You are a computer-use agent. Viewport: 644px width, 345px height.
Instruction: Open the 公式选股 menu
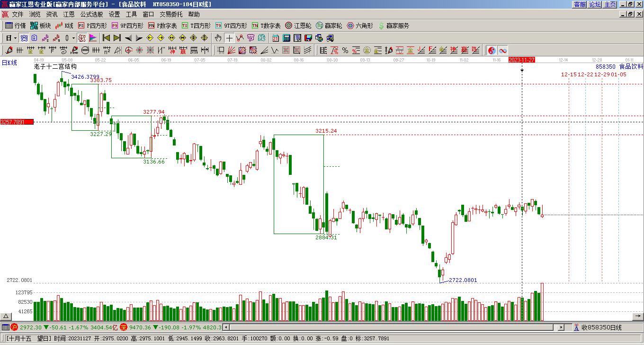(x=91, y=15)
